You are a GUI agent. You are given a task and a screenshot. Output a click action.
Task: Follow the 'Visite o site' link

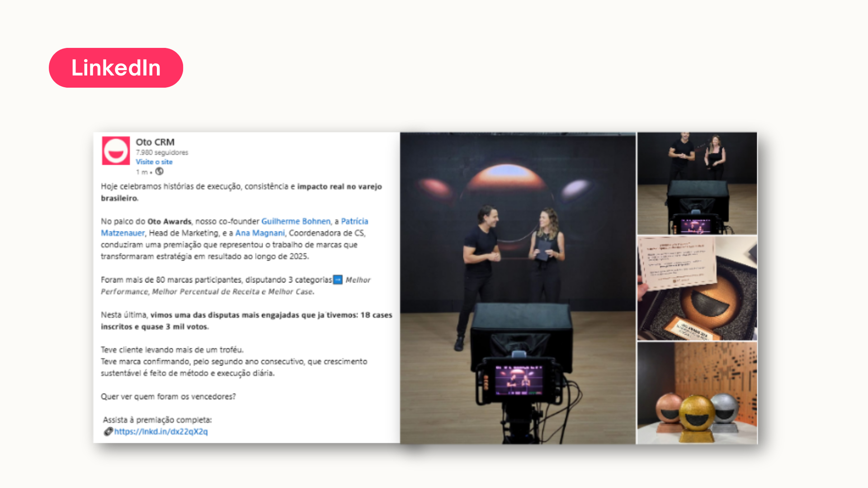[154, 162]
